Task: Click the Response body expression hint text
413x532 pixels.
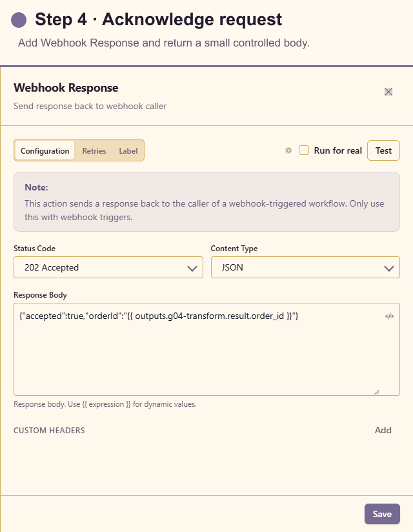Action: (105, 404)
